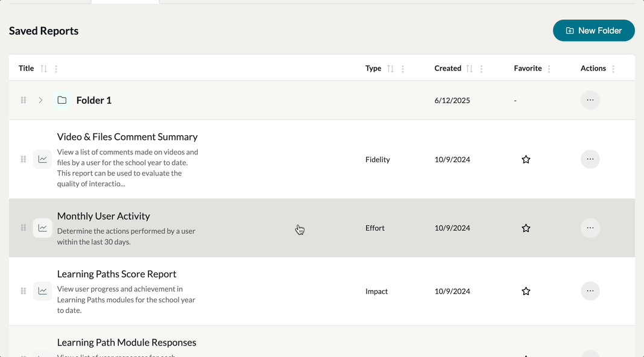Image resolution: width=644 pixels, height=357 pixels.
Task: Open Title column options menu
Action: click(x=56, y=69)
